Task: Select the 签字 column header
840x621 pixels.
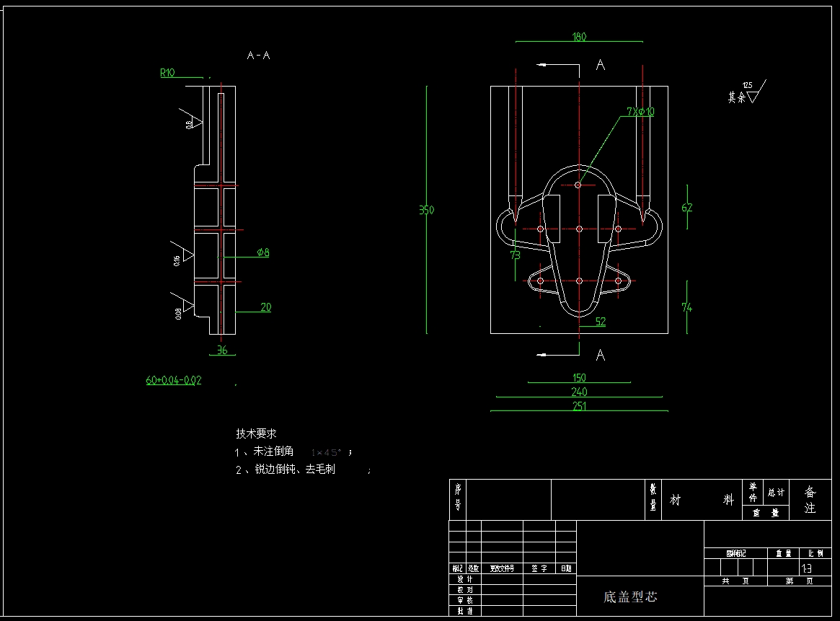Action: click(539, 568)
